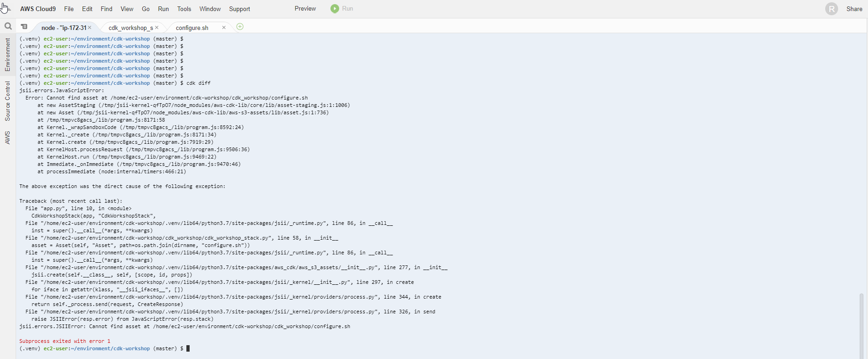
Task: Open the AWS side panel
Action: [8, 137]
